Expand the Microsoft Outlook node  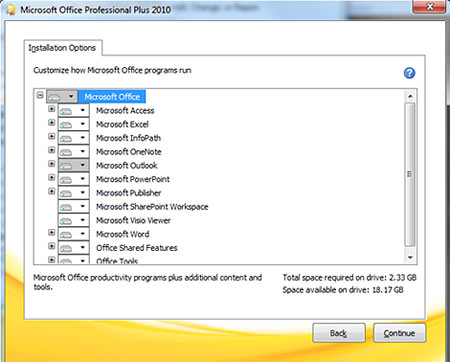(51, 164)
